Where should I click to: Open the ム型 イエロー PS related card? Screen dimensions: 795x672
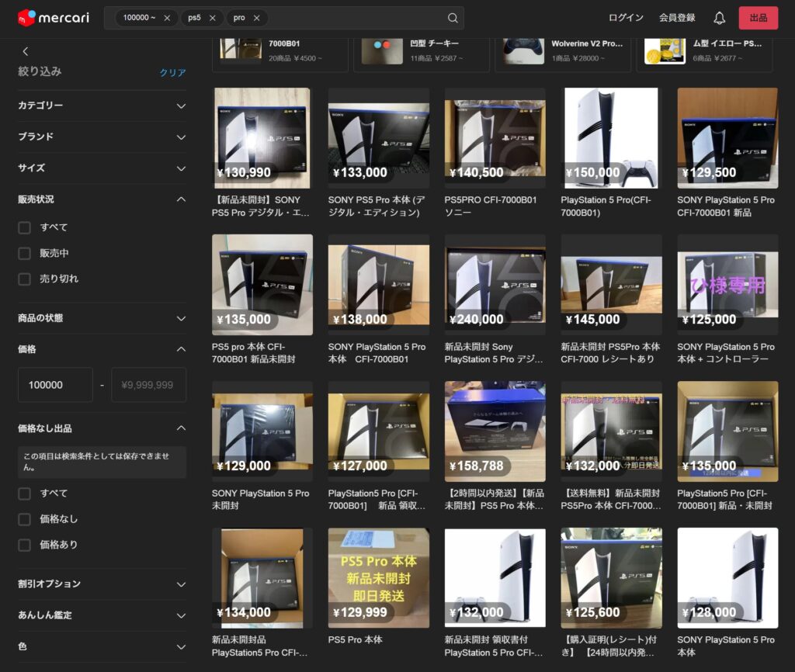pyautogui.click(x=704, y=54)
